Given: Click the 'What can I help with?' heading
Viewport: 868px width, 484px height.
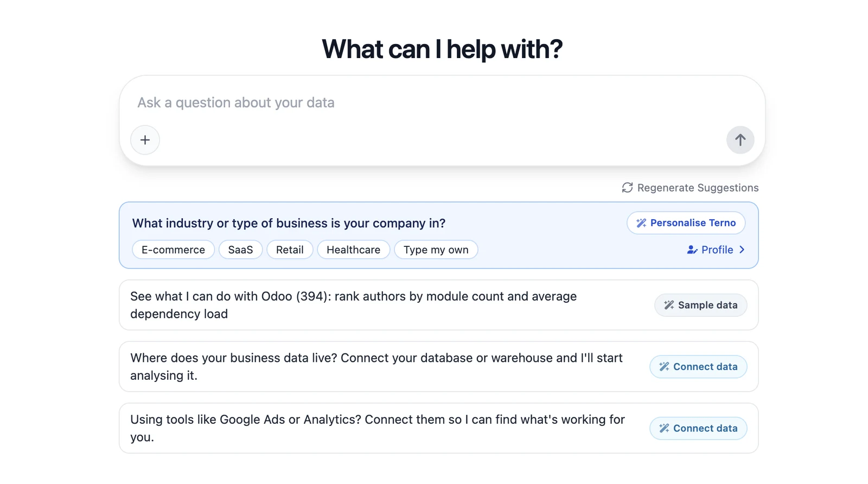Looking at the screenshot, I should click(442, 49).
